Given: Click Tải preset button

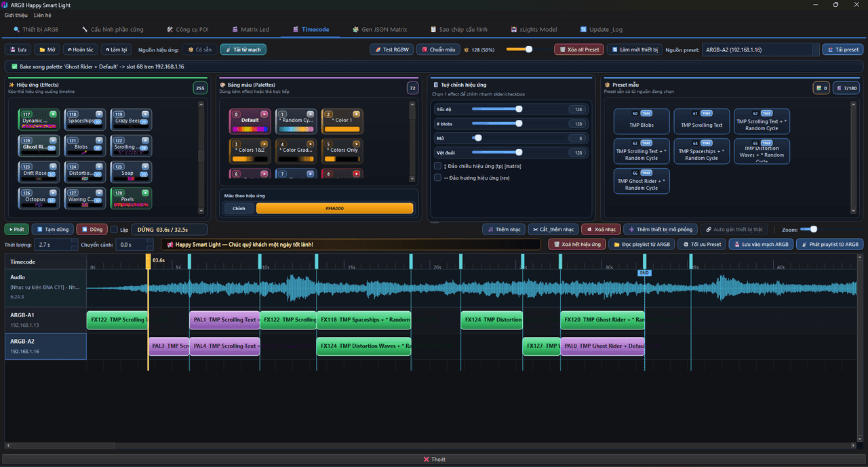Looking at the screenshot, I should tap(842, 49).
